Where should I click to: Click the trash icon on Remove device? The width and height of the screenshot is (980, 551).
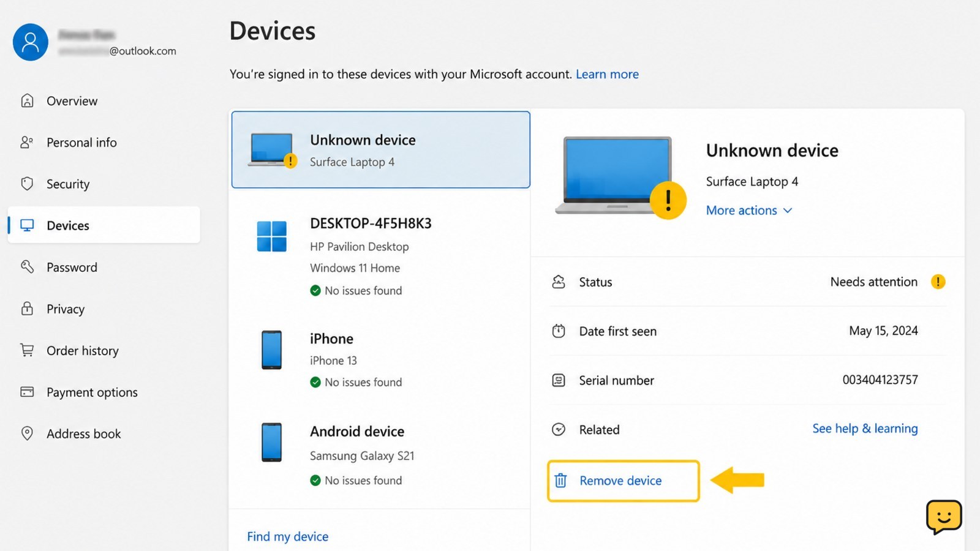click(x=560, y=481)
